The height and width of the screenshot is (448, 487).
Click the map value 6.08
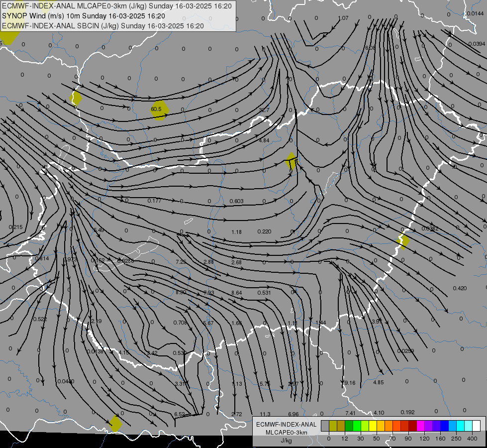(370, 48)
